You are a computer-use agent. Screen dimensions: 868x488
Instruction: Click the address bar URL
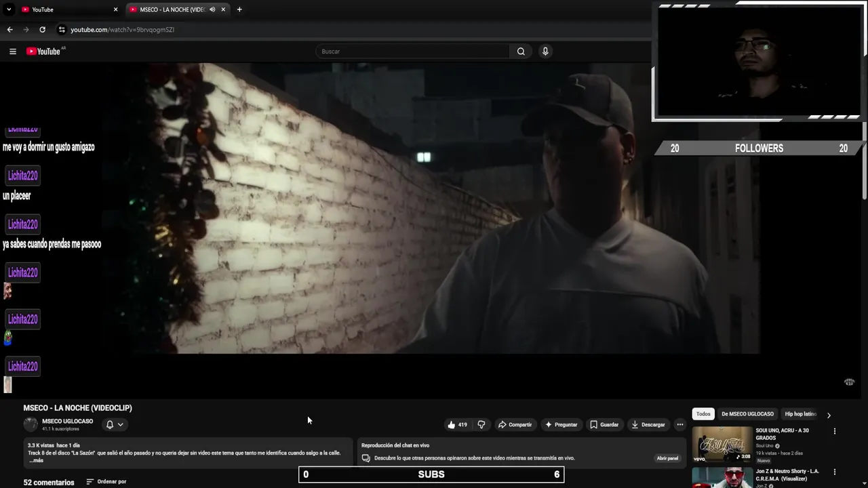(123, 30)
